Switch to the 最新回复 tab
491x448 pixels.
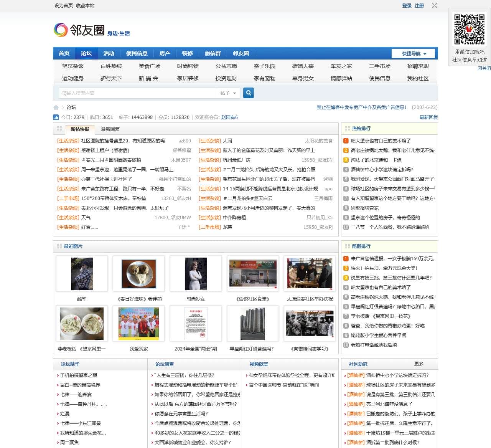tap(110, 129)
